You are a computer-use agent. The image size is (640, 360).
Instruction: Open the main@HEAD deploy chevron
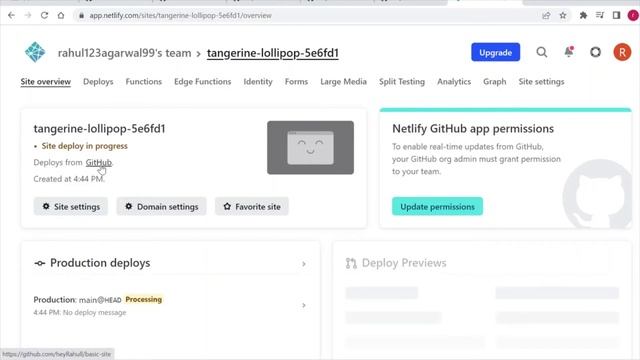point(304,305)
